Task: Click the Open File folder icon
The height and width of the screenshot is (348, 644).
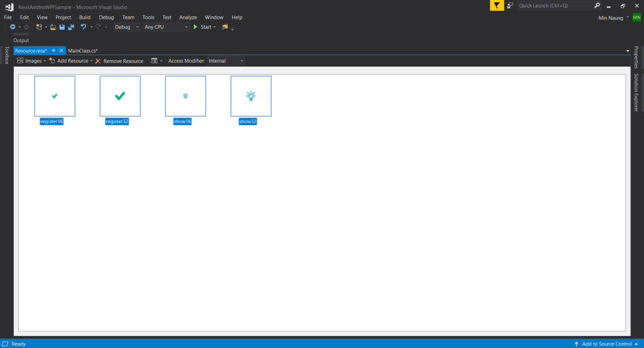Action: coord(53,27)
